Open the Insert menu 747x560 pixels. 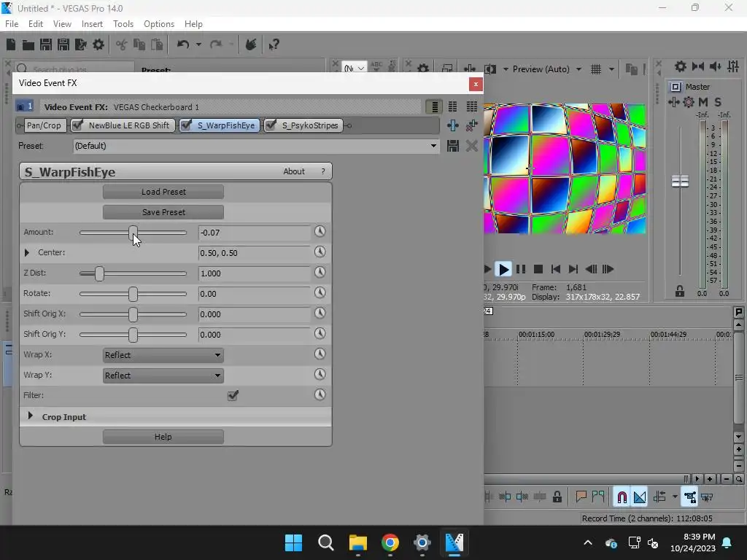tap(92, 24)
